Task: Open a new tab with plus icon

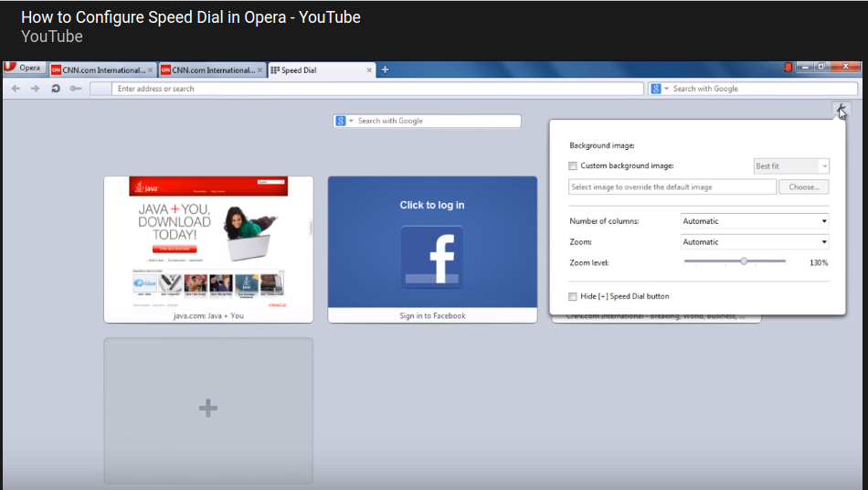Action: [385, 69]
